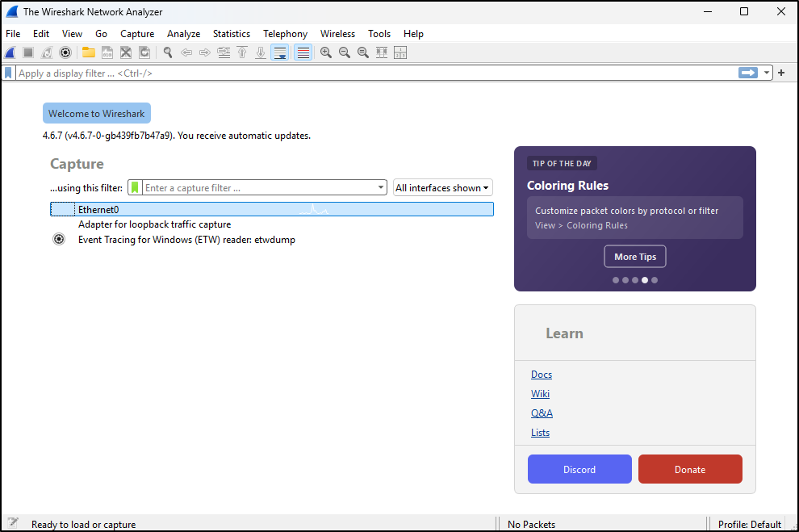Go to previous packet with left arrow
This screenshot has height=532, width=799.
click(x=186, y=52)
